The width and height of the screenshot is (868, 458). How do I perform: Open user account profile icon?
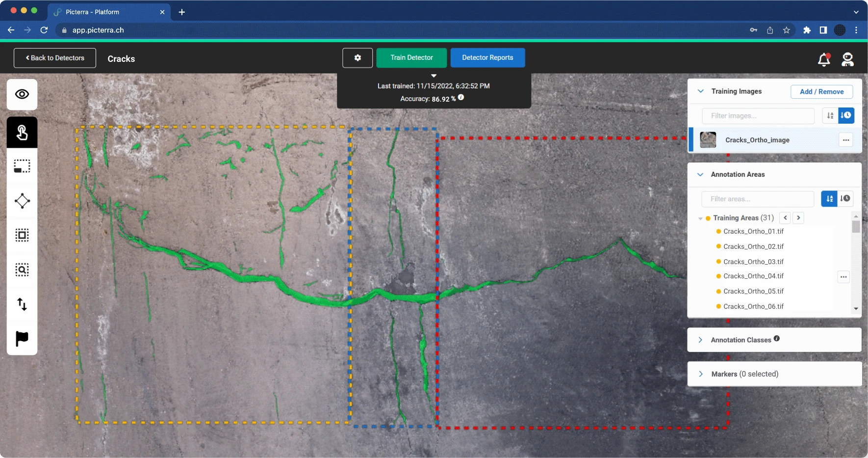(x=847, y=59)
